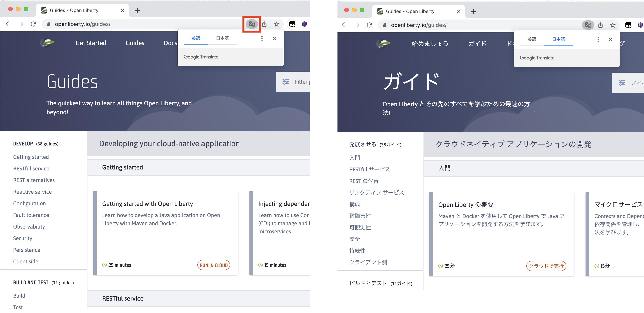This screenshot has height=313, width=644.
Task: Go forward in right browser
Action: point(357,25)
